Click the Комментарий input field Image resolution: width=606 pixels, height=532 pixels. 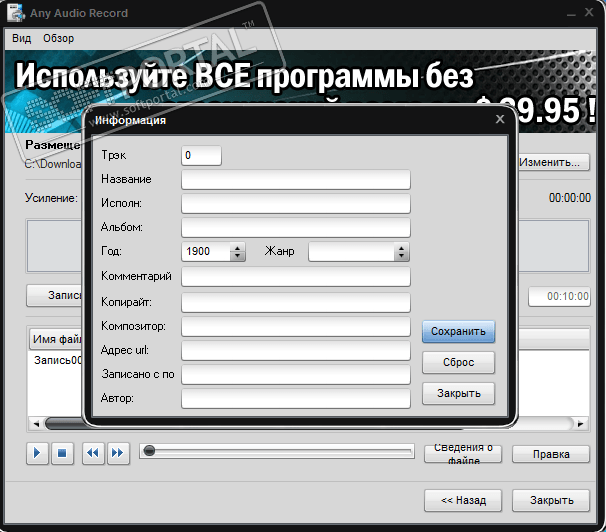click(296, 277)
